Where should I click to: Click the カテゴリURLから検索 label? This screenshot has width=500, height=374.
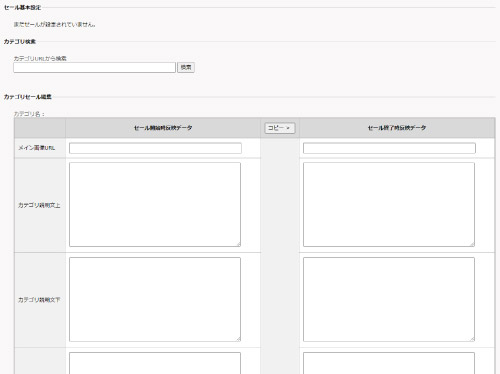point(40,58)
